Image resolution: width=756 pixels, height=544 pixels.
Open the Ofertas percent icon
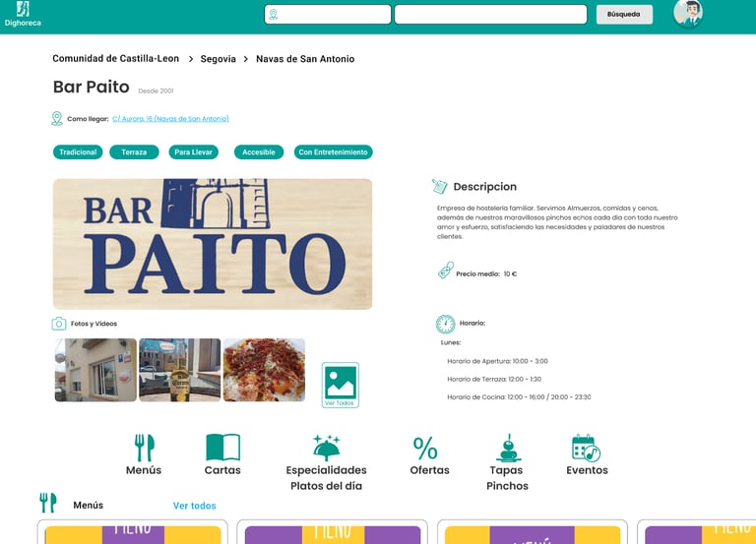coord(425,449)
